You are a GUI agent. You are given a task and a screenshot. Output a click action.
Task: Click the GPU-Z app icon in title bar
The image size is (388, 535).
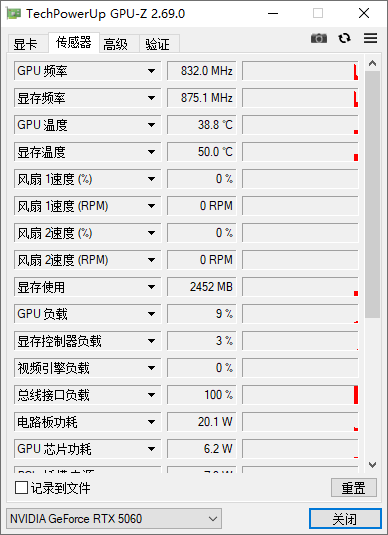[x=14, y=14]
